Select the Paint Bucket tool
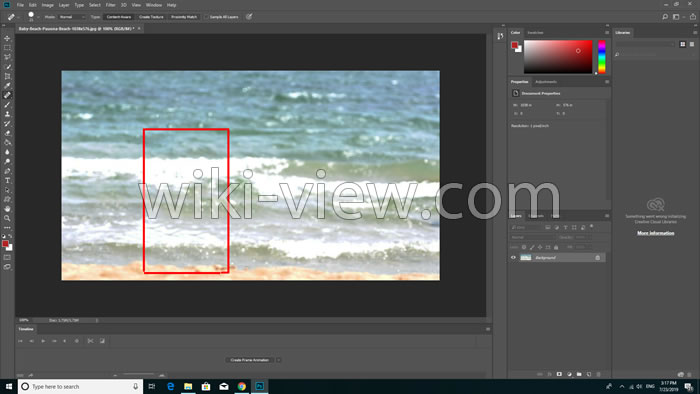This screenshot has width=700, height=394. click(7, 143)
